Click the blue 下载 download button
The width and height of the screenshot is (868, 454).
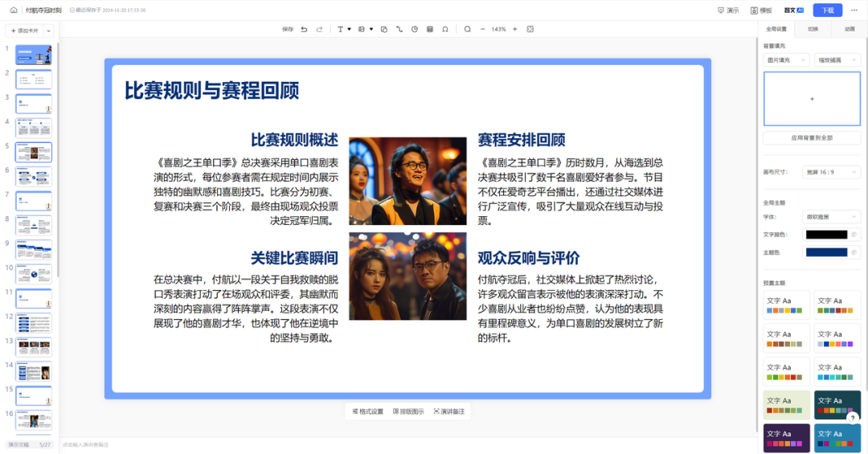[x=828, y=10]
